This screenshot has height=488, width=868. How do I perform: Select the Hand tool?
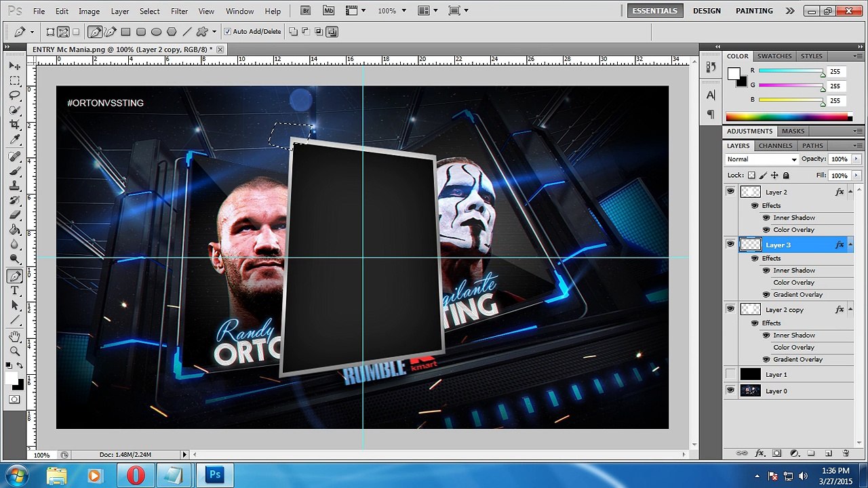pyautogui.click(x=14, y=336)
